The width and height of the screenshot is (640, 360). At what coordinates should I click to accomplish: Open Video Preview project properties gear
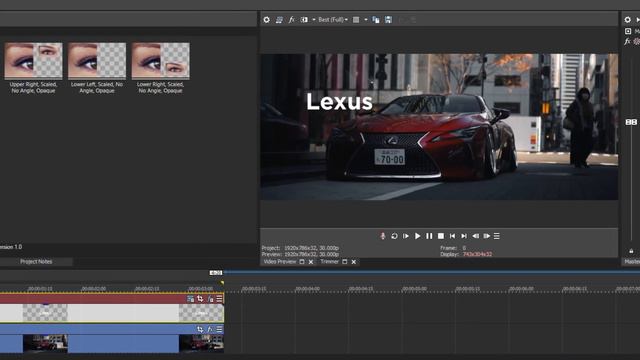pos(267,20)
